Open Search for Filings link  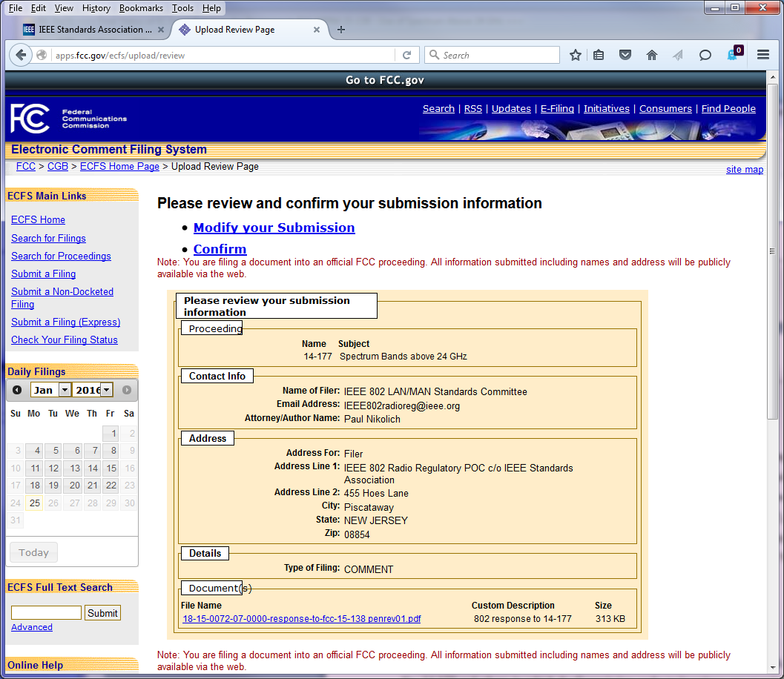48,239
